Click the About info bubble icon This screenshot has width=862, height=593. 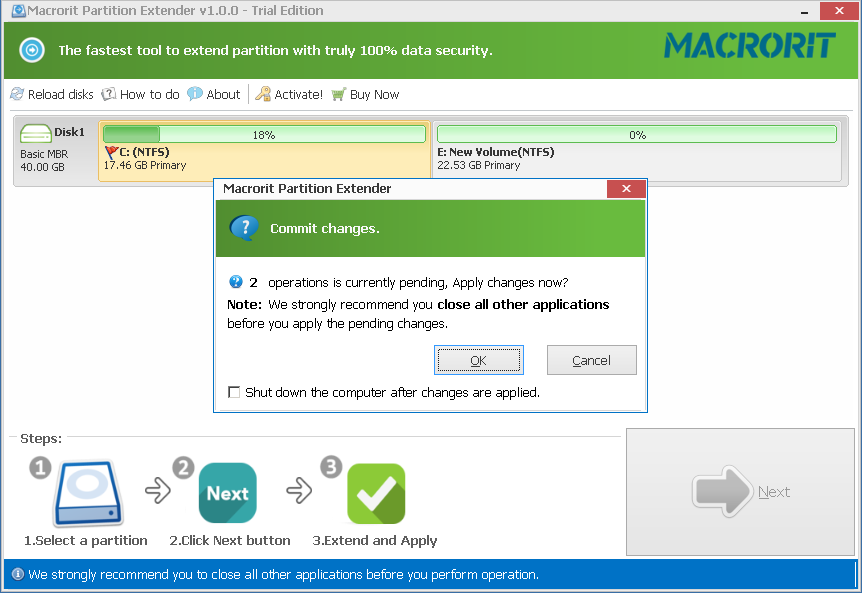(195, 94)
